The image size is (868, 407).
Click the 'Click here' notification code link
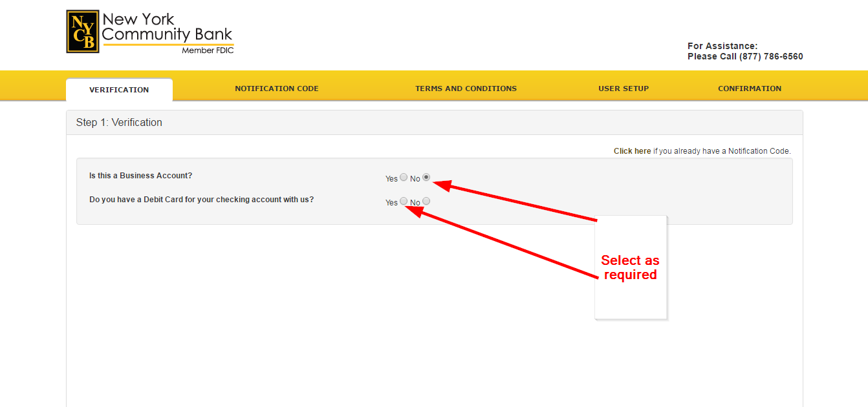[x=632, y=151]
